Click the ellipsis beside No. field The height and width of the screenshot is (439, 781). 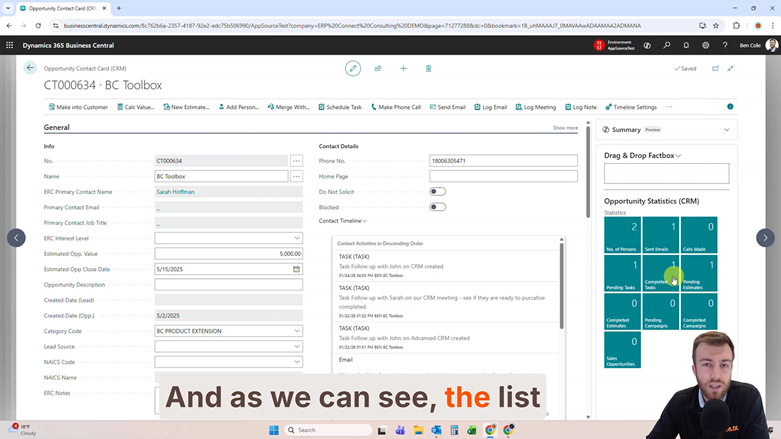coord(296,161)
